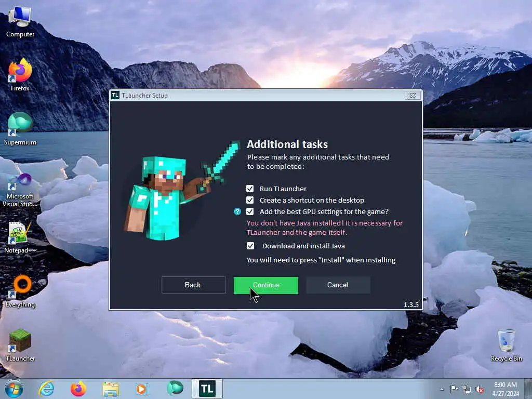Image resolution: width=532 pixels, height=399 pixels.
Task: Launch Supermium from the taskbar
Action: click(x=175, y=389)
